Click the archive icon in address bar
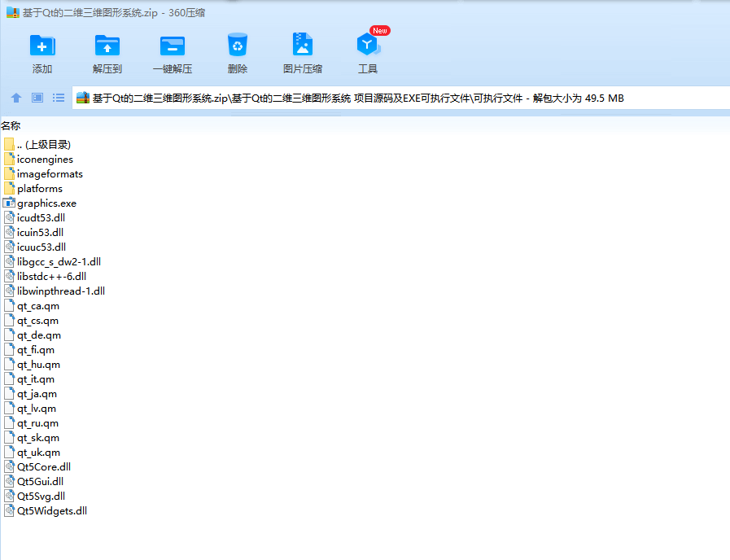The width and height of the screenshot is (730, 560). coord(82,98)
